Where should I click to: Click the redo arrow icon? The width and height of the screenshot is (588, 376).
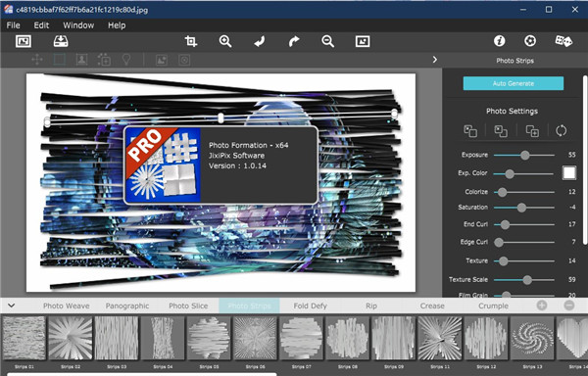click(294, 41)
